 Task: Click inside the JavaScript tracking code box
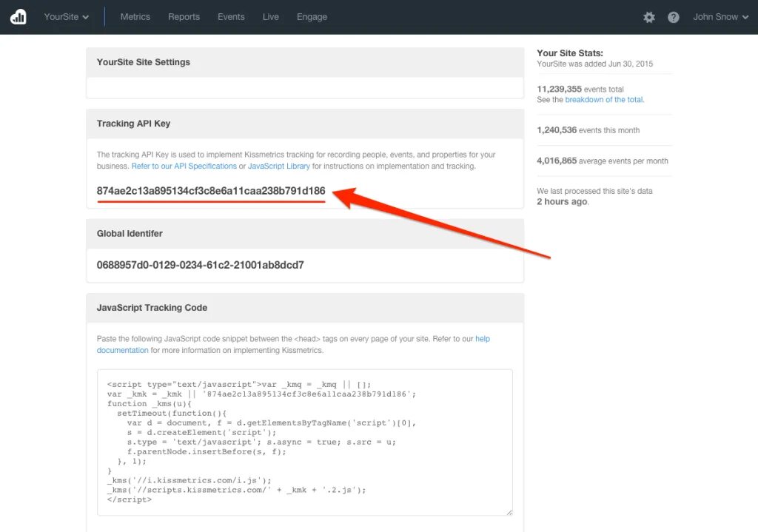[x=304, y=442]
